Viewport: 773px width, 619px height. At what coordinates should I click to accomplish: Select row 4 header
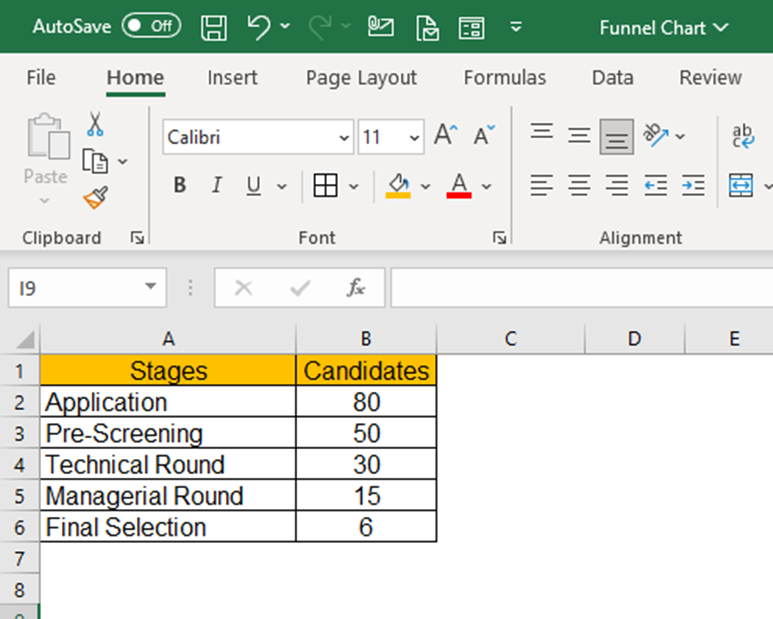coord(19,465)
